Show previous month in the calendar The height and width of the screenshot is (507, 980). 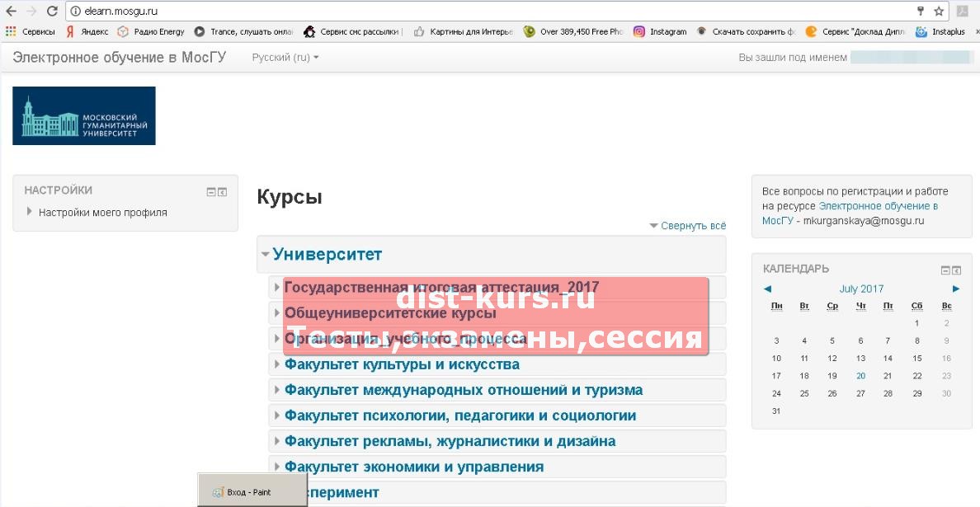click(x=767, y=289)
